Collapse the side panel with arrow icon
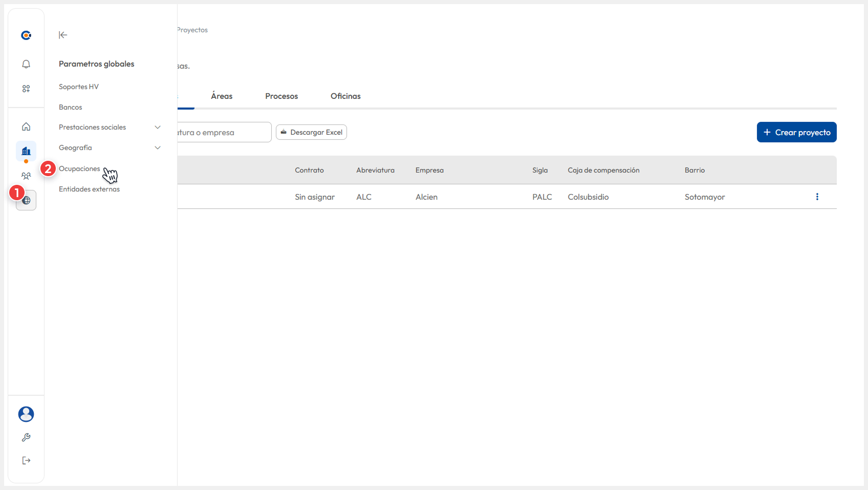868x490 pixels. click(63, 35)
